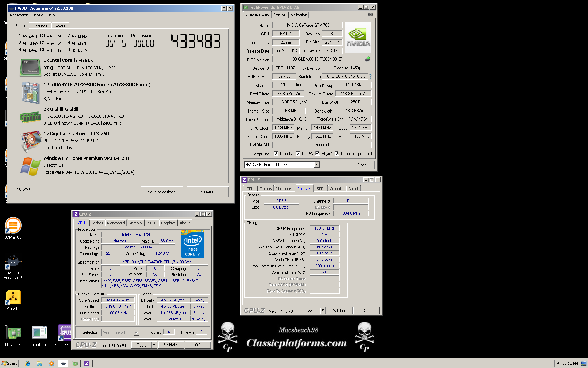Toggle the CUDA checkbox in GPU-Z
Image resolution: width=588 pixels, height=368 pixels.
pyautogui.click(x=298, y=153)
